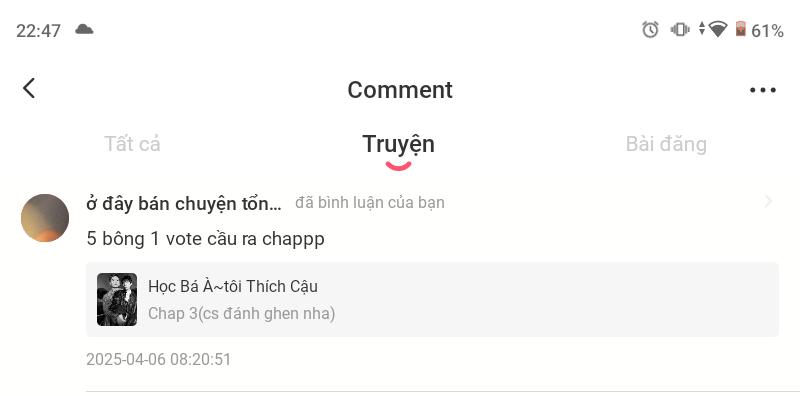Tap the battery indicator icon
The height and width of the screenshot is (396, 800).
741,29
